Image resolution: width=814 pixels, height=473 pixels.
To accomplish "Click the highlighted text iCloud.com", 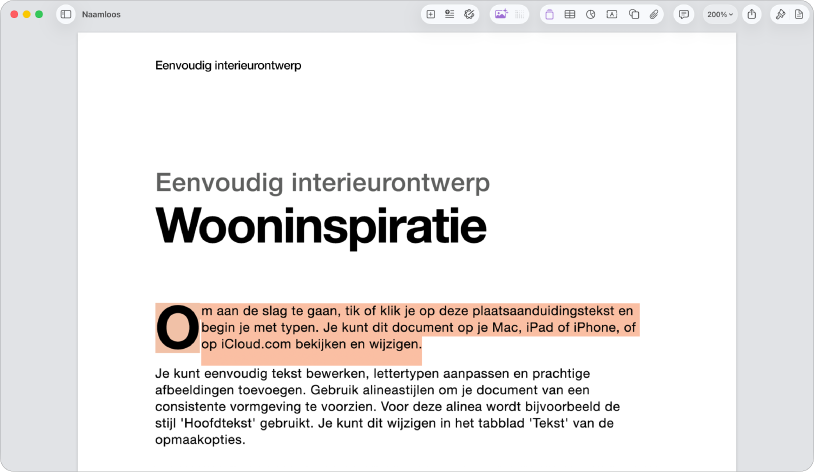I will 256,344.
